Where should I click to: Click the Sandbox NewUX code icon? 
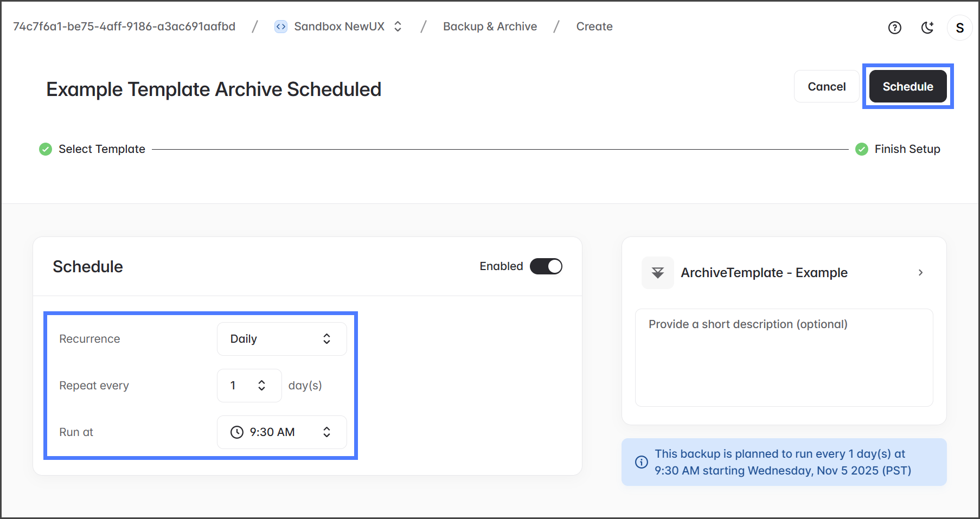(280, 27)
